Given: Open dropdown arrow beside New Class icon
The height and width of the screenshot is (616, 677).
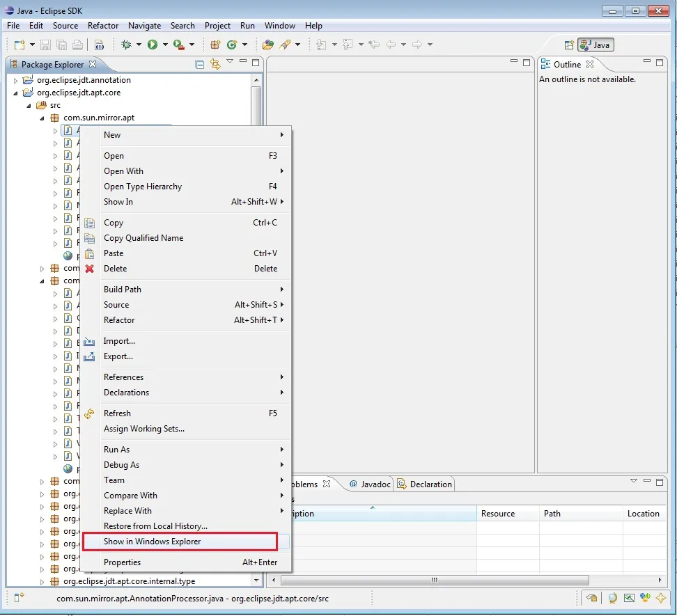Looking at the screenshot, I should click(x=244, y=45).
